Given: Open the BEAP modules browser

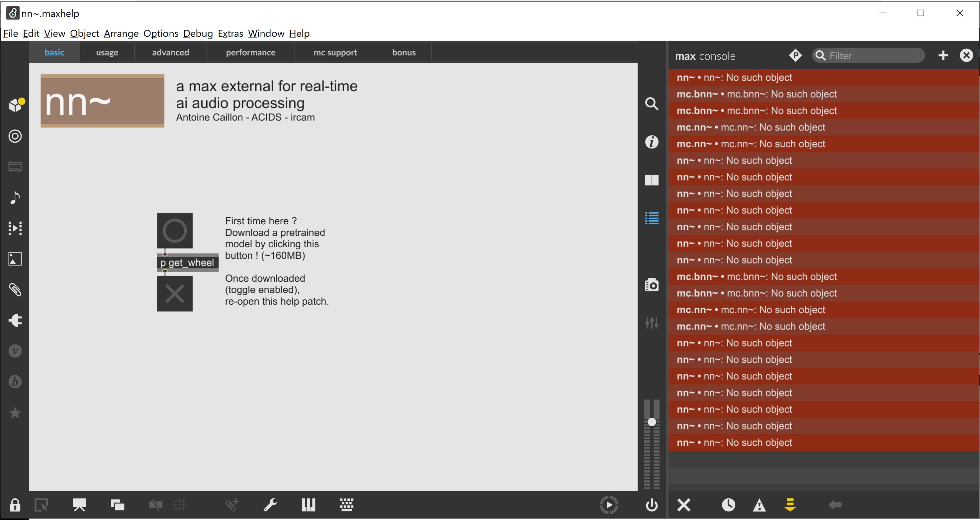Looking at the screenshot, I should (x=15, y=382).
